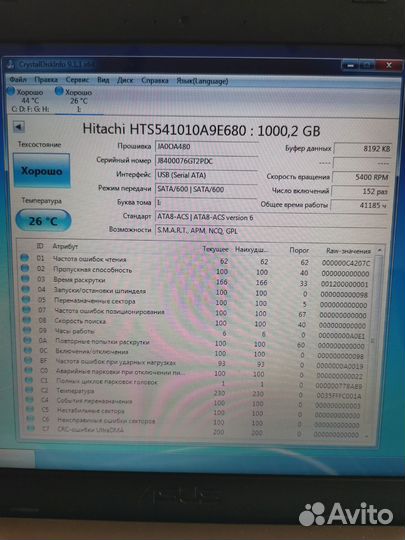Viewport: 405px width, 540px height.
Task: Click status icon for C1 Полных циклов парковок
Action: tap(29, 380)
